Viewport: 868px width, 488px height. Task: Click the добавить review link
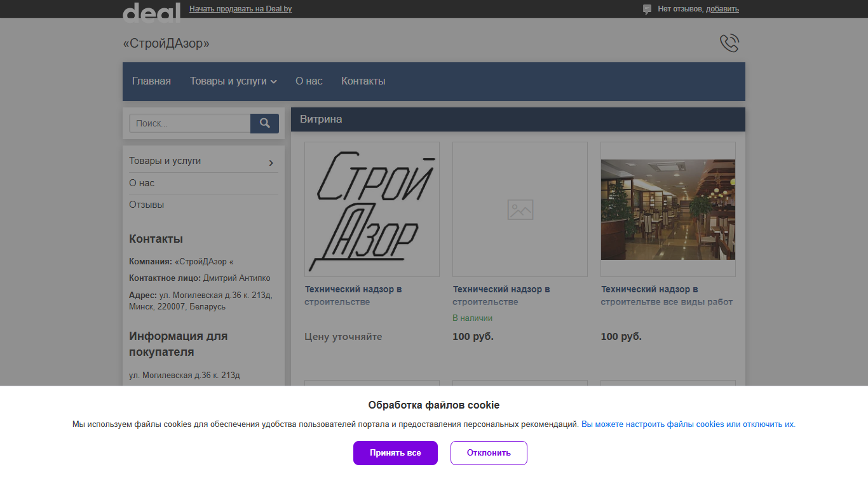pyautogui.click(x=722, y=9)
